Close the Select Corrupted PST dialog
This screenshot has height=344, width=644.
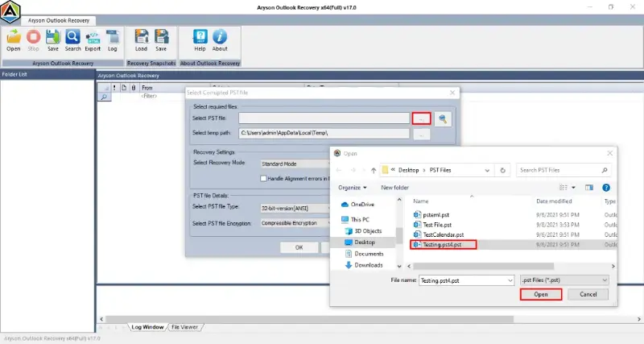[452, 93]
